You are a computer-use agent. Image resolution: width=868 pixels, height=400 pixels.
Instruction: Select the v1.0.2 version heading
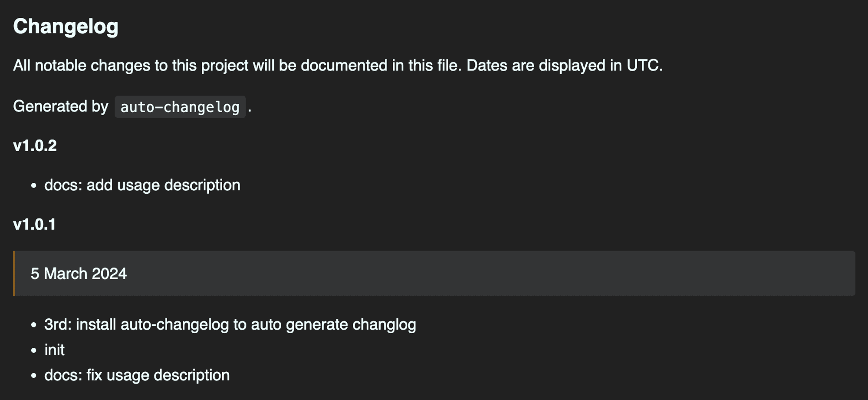click(35, 145)
